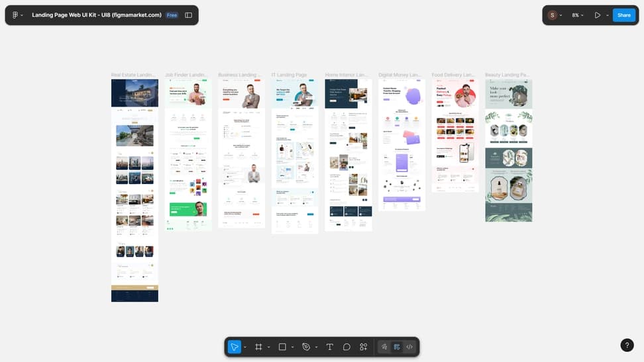644x362 pixels.
Task: Select the Business Landing frame label
Action: [x=239, y=75]
